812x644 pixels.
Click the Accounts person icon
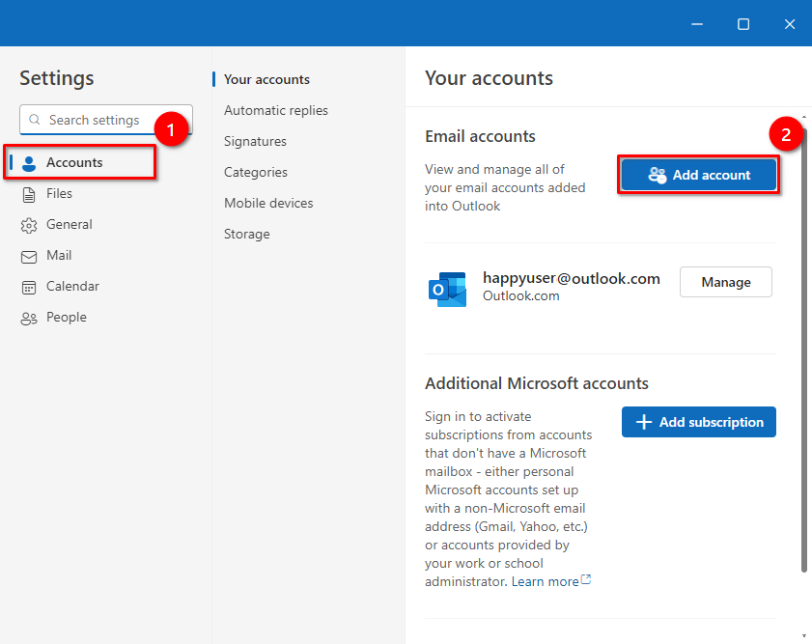29,163
